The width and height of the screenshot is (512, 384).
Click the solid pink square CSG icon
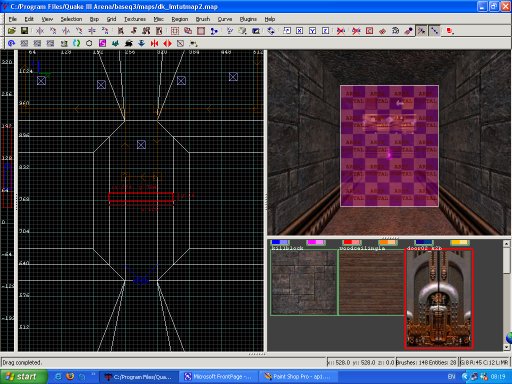click(x=201, y=31)
